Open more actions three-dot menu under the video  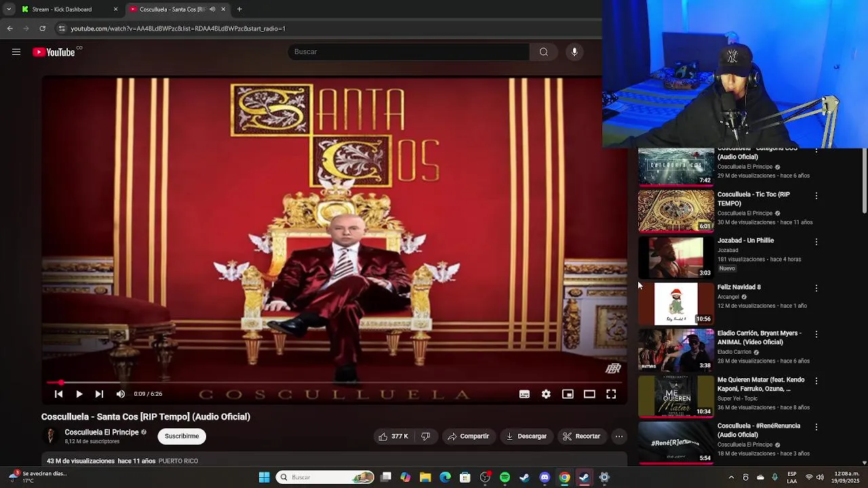tap(619, 436)
